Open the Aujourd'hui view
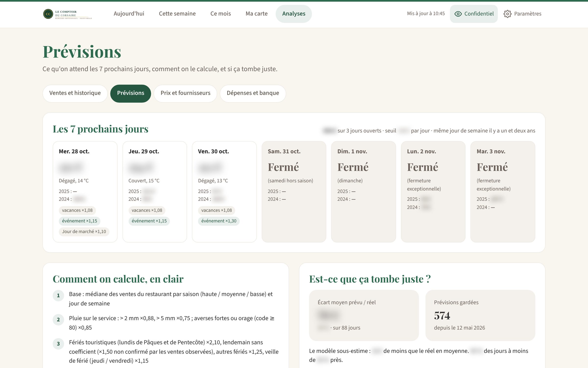588x368 pixels. click(129, 14)
